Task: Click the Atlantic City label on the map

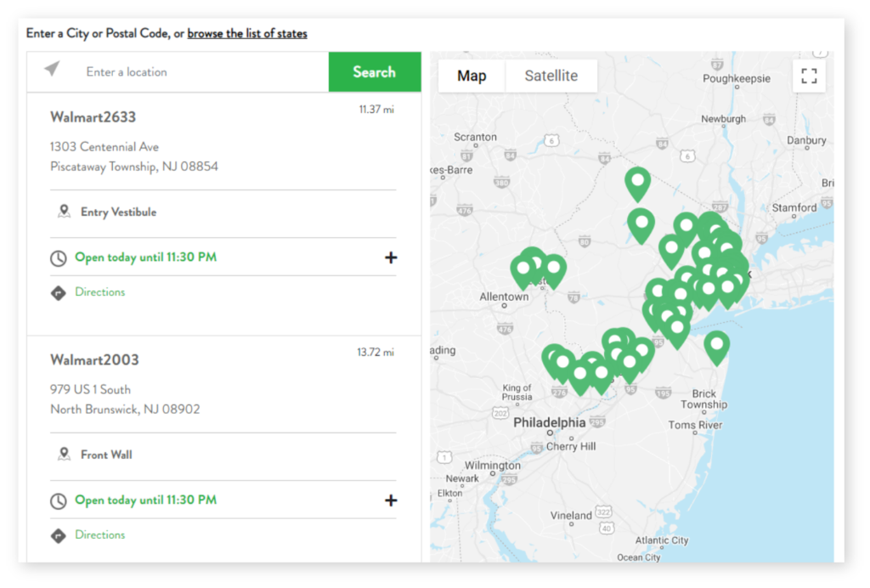Action: click(x=661, y=540)
